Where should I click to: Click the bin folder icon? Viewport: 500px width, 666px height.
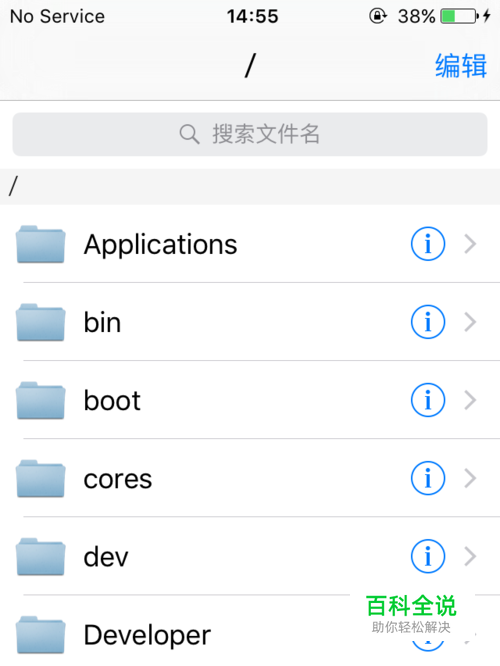41,322
